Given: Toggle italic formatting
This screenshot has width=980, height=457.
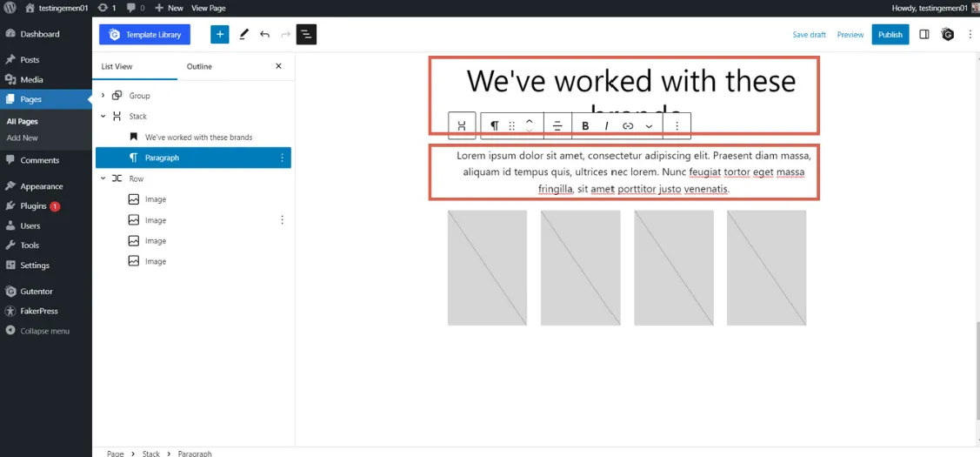Looking at the screenshot, I should (x=606, y=125).
